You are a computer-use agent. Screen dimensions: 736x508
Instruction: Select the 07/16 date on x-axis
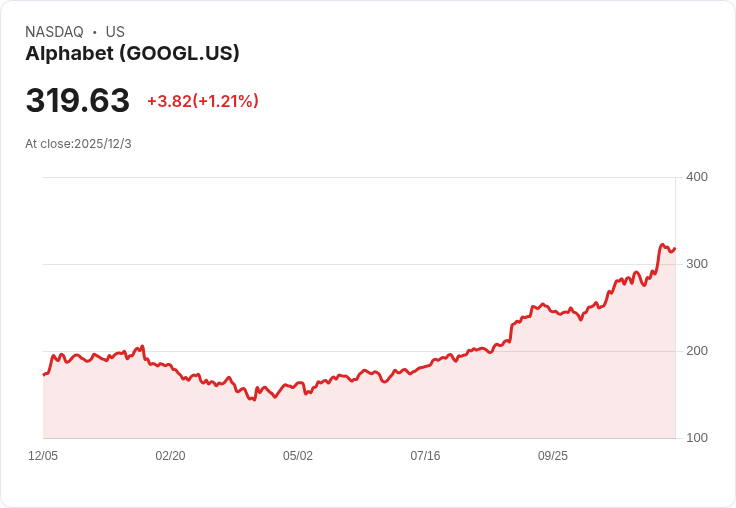point(425,456)
